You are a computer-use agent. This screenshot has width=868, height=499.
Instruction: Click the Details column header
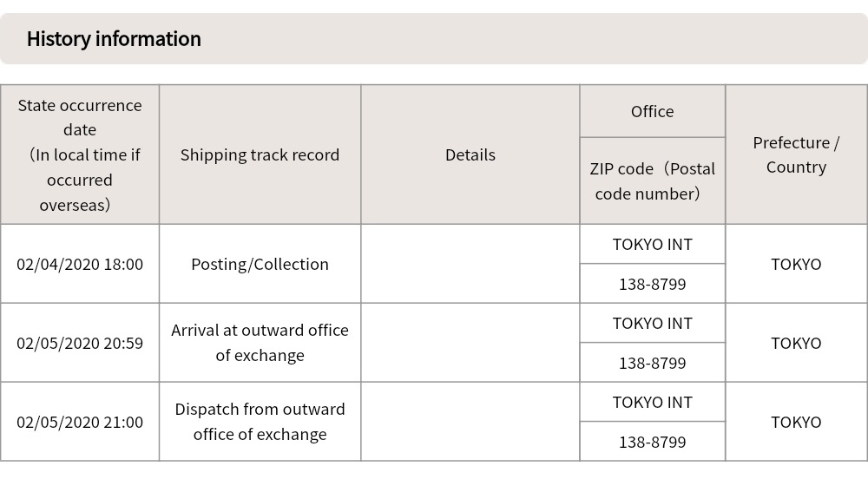coord(470,154)
